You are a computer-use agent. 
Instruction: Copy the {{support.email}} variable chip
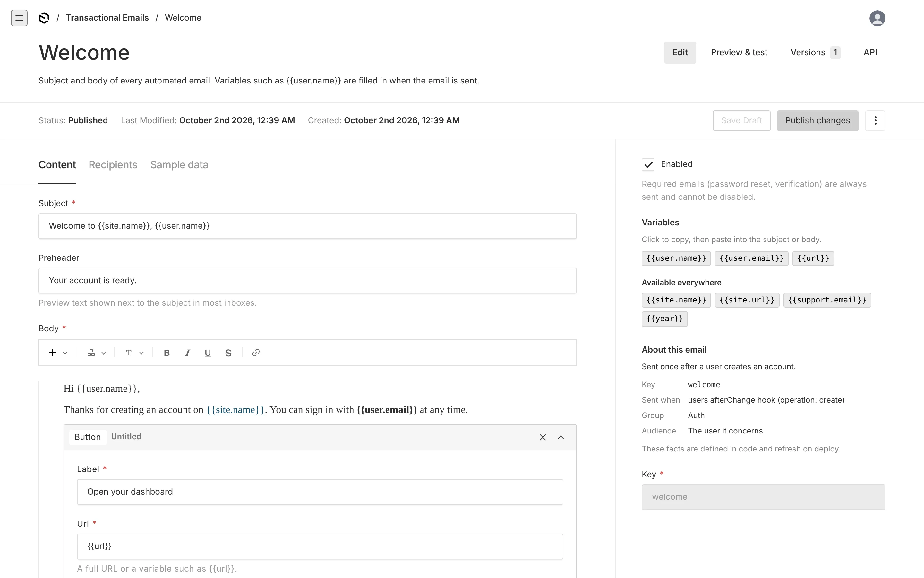(827, 300)
